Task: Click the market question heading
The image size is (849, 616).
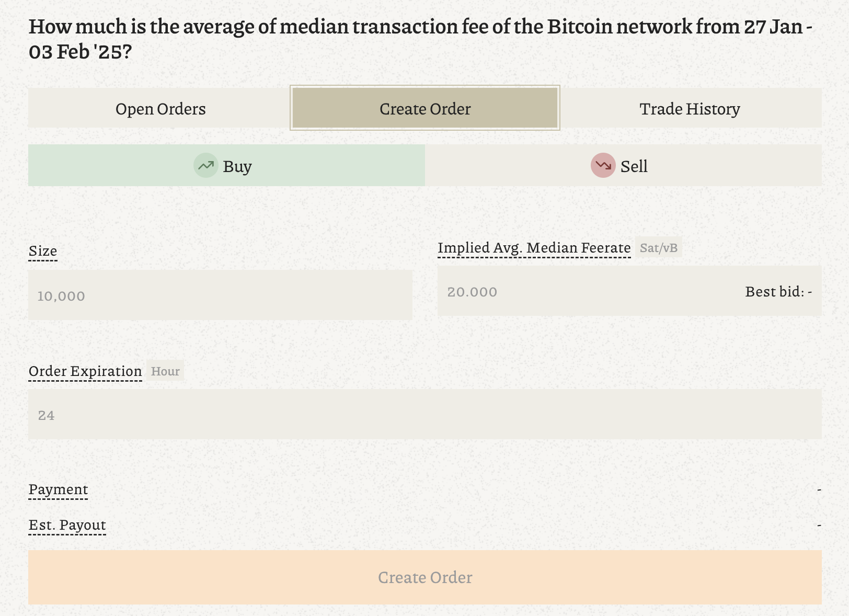Action: 421,39
